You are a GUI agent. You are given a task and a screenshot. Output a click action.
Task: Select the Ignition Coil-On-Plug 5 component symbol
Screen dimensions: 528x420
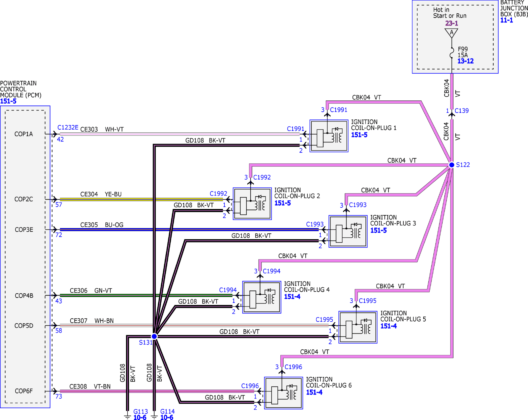point(358,327)
